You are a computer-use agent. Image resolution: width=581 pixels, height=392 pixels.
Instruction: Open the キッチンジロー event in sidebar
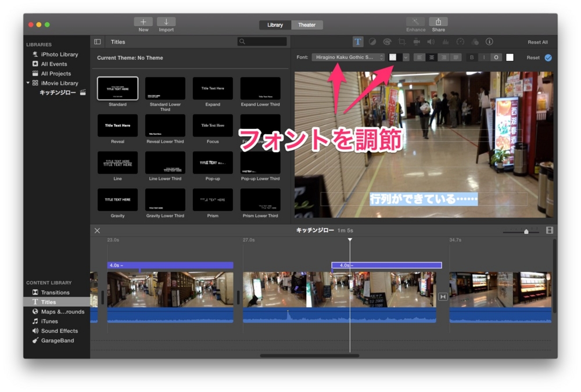click(x=58, y=92)
